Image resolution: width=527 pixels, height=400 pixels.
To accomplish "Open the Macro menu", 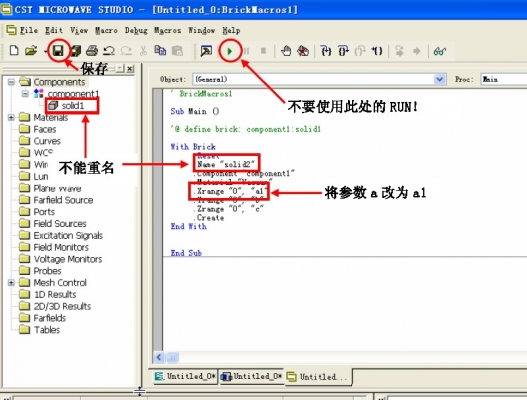I will [106, 31].
